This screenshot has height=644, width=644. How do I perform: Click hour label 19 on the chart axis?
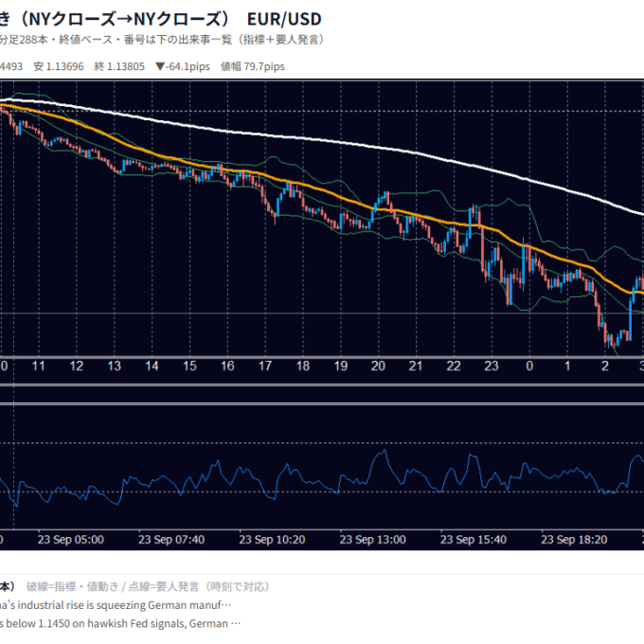tap(341, 366)
